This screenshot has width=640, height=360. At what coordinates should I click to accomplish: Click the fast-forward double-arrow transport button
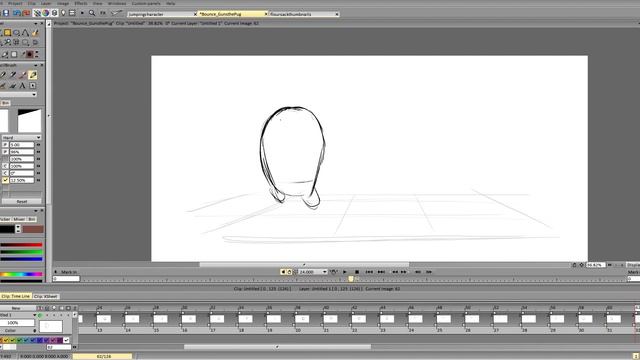(404, 272)
